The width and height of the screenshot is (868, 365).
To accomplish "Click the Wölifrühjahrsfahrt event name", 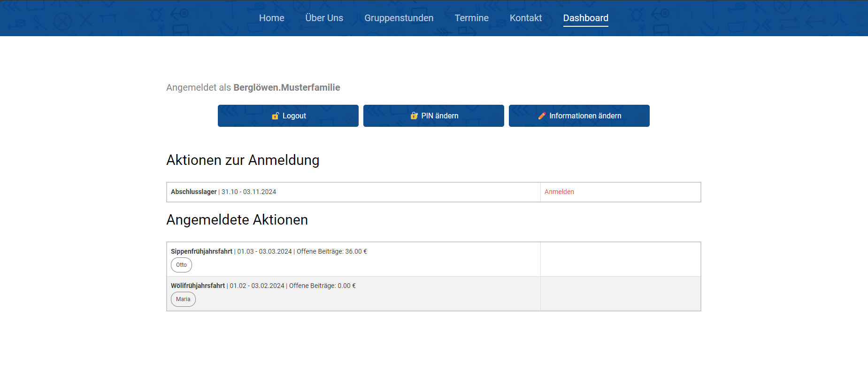I will click(x=198, y=286).
